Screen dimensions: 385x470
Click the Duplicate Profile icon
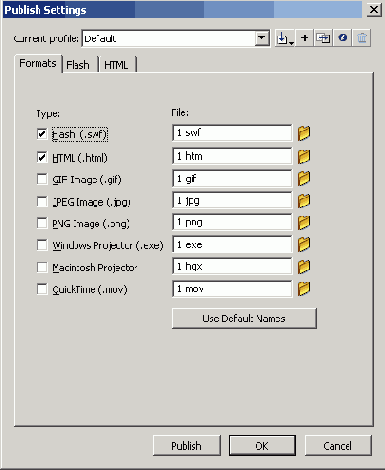[323, 38]
